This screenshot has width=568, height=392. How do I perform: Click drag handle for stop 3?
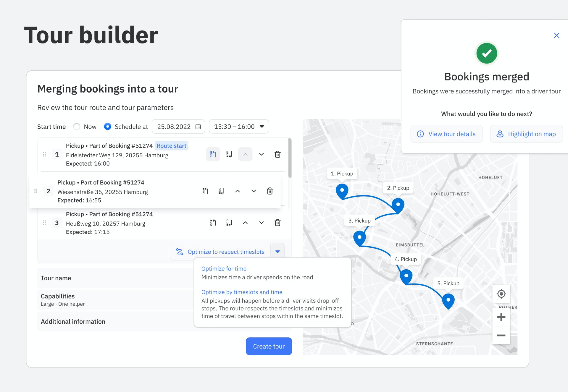coord(44,223)
